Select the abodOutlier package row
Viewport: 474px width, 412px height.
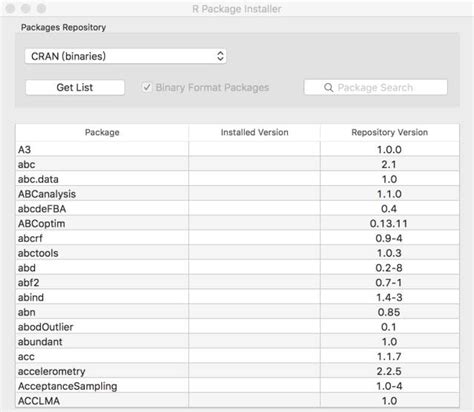click(x=237, y=327)
